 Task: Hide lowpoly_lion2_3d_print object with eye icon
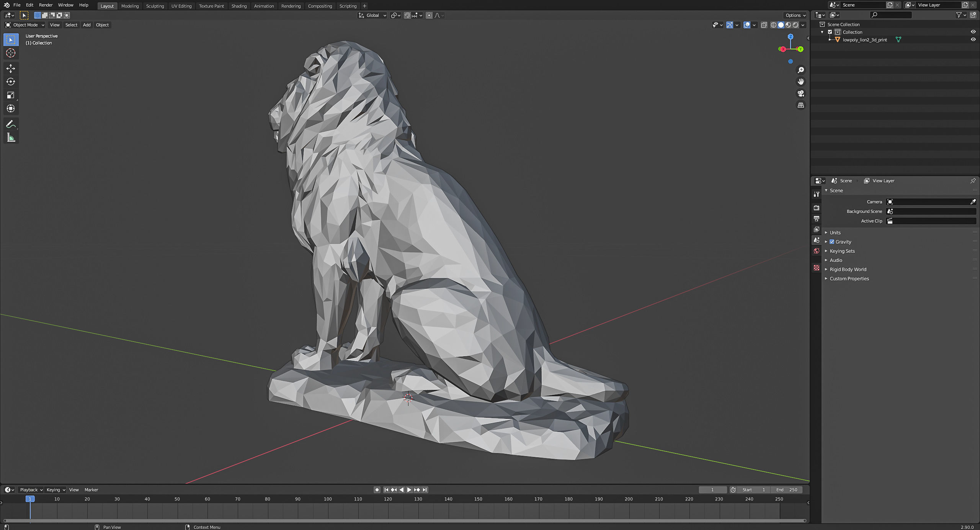[x=973, y=40]
